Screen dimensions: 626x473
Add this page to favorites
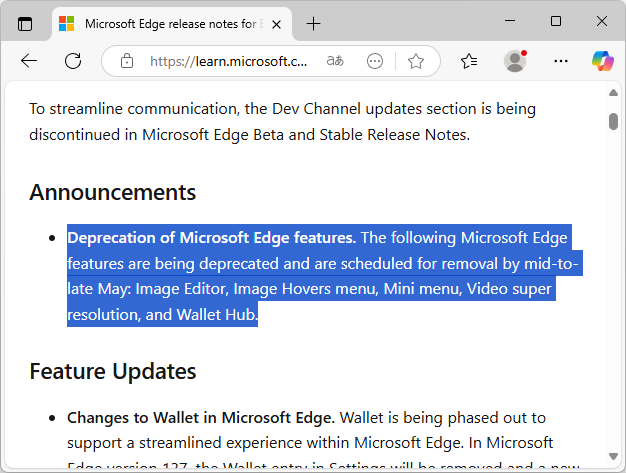point(416,61)
